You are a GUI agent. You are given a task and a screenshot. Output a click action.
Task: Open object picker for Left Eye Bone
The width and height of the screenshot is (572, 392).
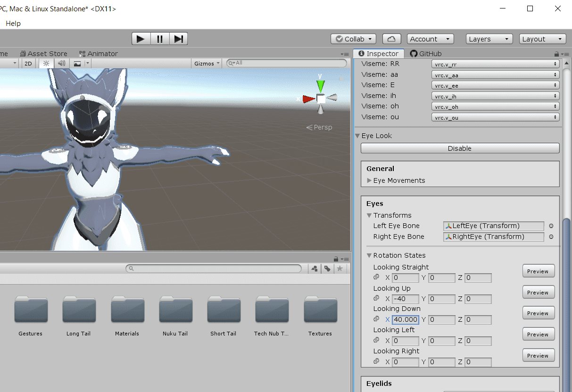(x=551, y=226)
